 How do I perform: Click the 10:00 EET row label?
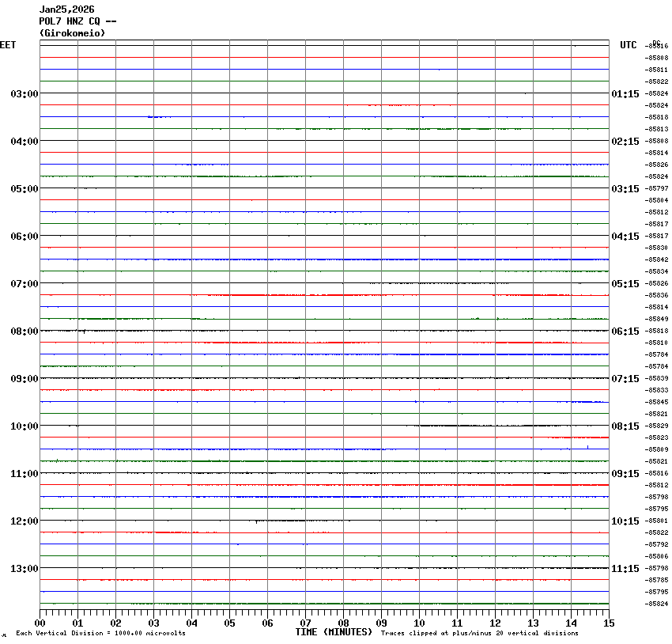(x=24, y=426)
